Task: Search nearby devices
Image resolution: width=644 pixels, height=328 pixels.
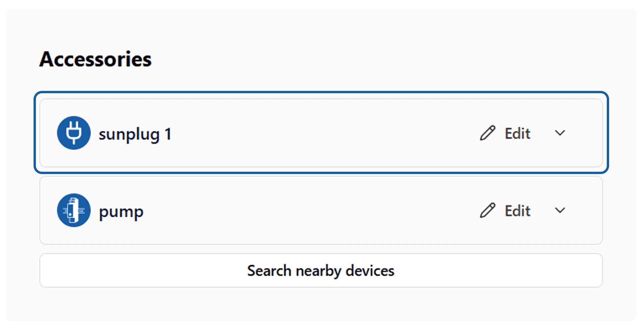Action: click(321, 271)
